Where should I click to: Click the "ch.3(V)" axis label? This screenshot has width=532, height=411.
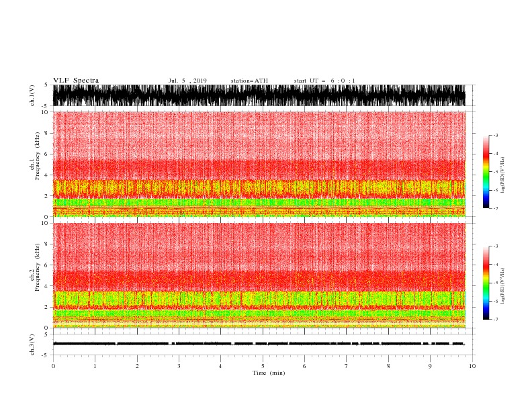(32, 345)
